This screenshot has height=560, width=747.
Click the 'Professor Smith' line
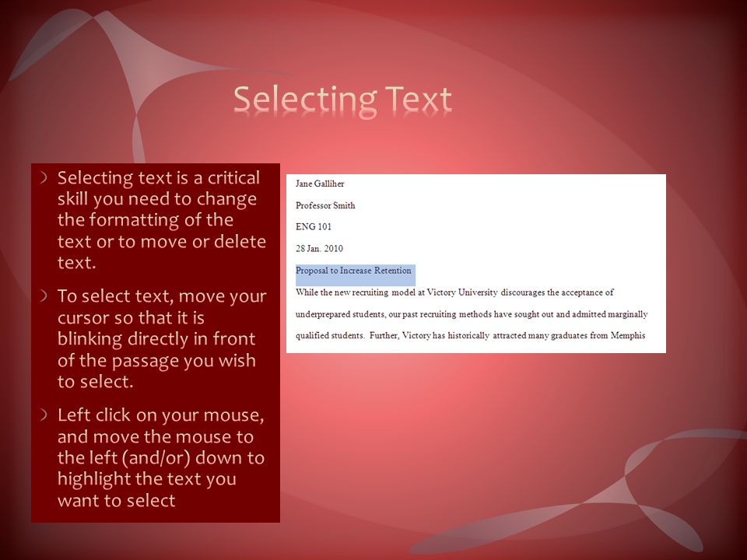tap(325, 205)
